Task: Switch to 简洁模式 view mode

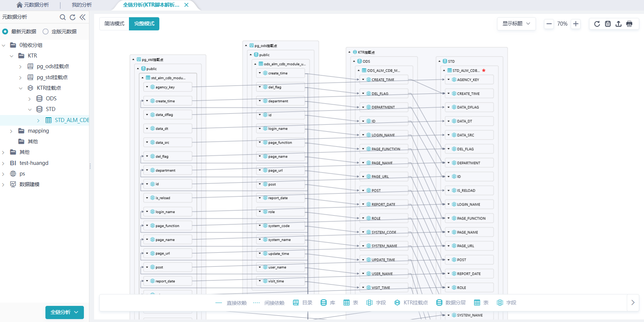Action: click(x=114, y=24)
